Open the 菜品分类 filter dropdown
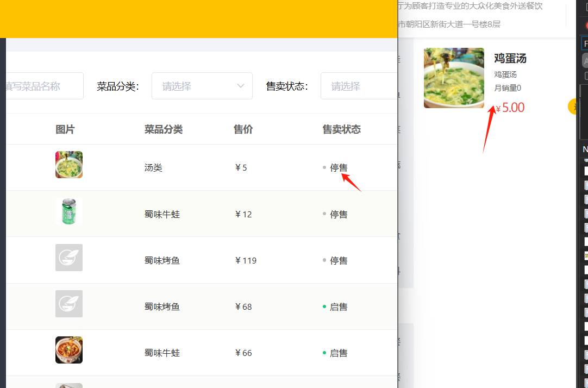This screenshot has height=388, width=588. (x=202, y=86)
